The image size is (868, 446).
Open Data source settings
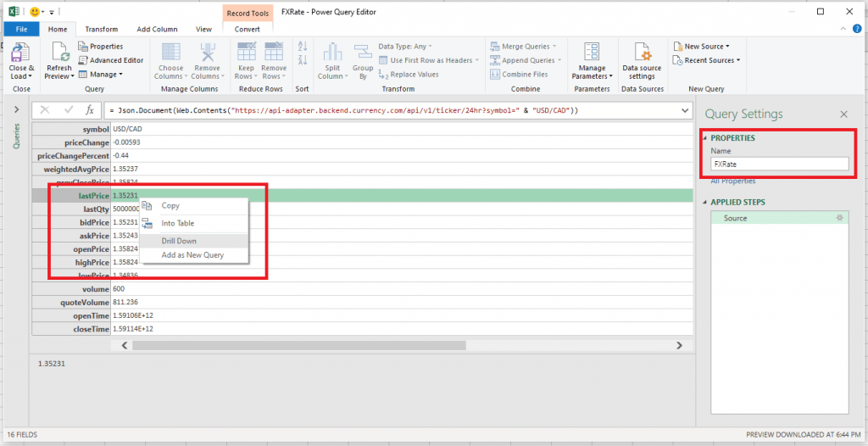(x=643, y=61)
